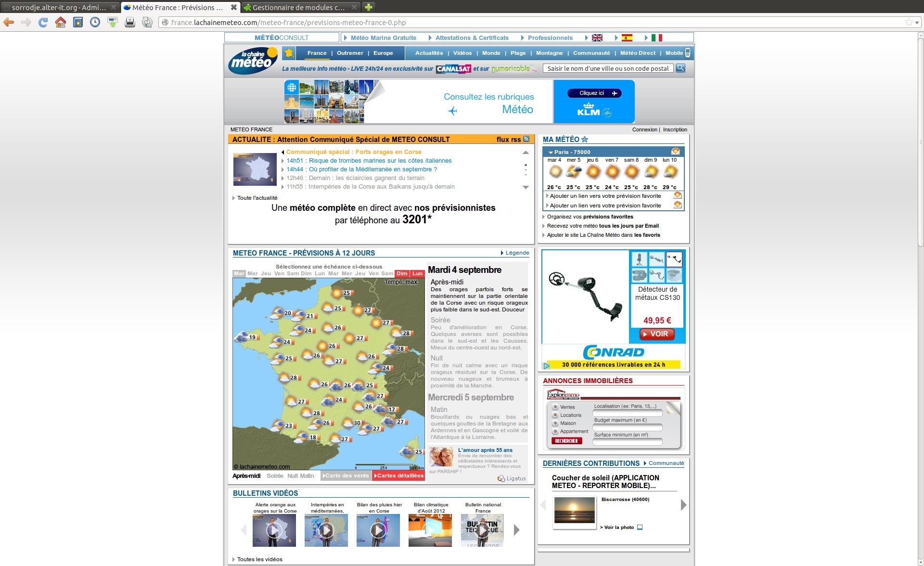Open the browser home page icon
Image resolution: width=924 pixels, height=566 pixels.
pos(61,22)
